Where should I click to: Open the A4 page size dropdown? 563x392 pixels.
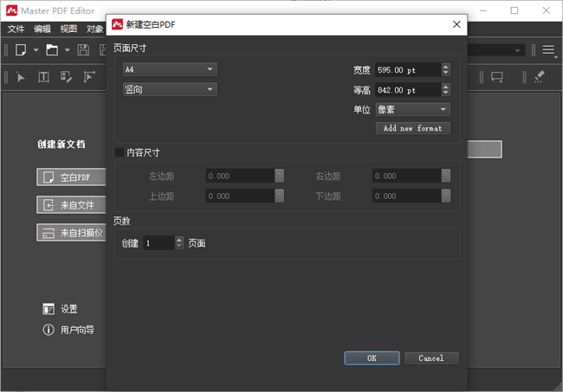[170, 69]
